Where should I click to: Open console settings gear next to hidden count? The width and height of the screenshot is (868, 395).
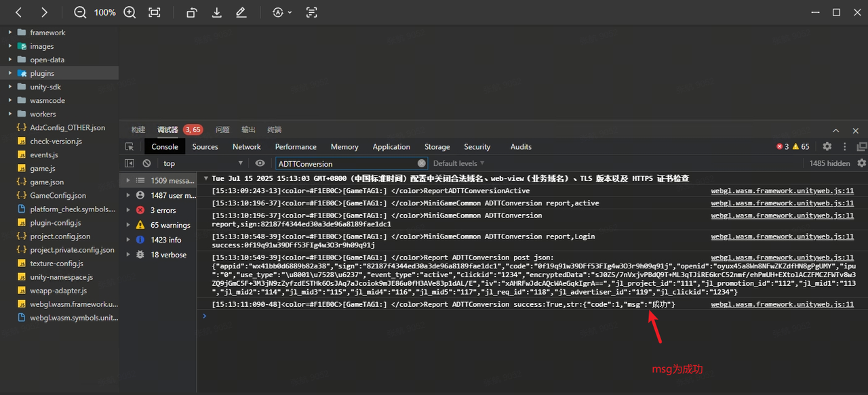[862, 163]
